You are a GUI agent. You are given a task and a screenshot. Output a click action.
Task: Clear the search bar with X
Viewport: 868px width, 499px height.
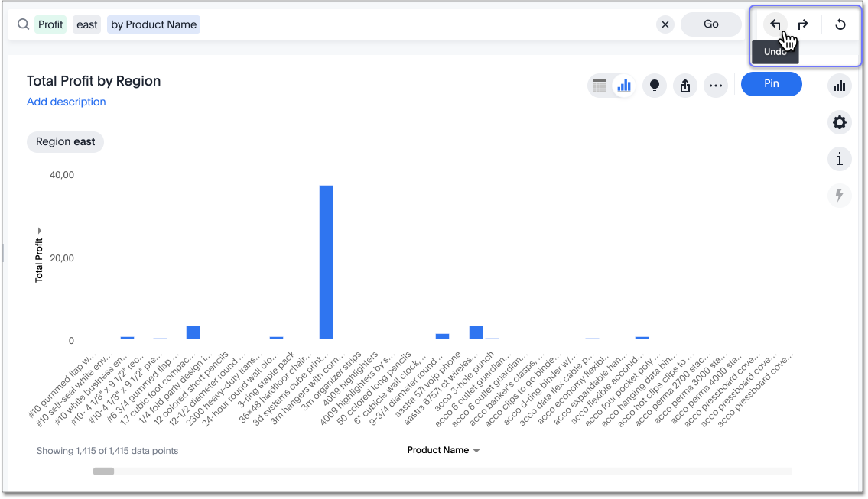click(665, 24)
